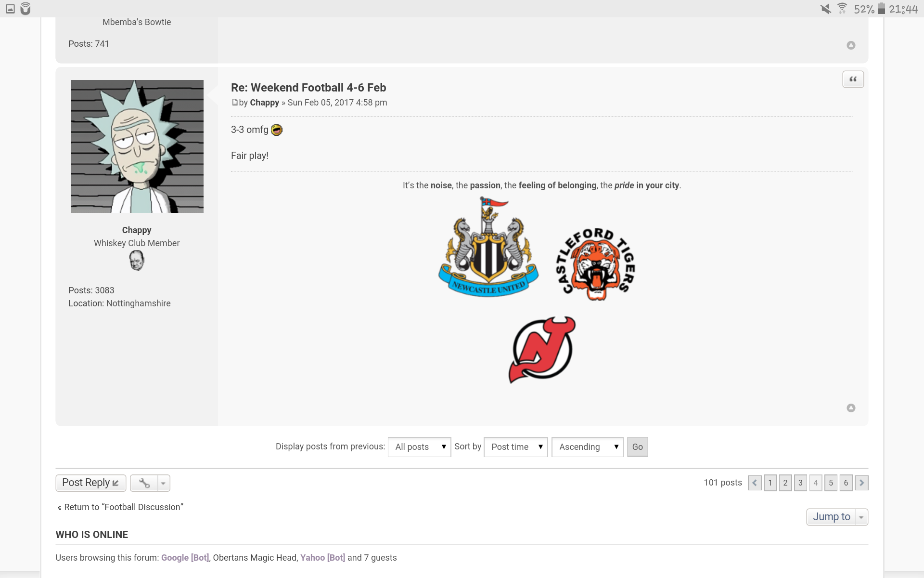This screenshot has height=578, width=924.
Task: Expand the topic tools dropdown arrow
Action: [164, 483]
